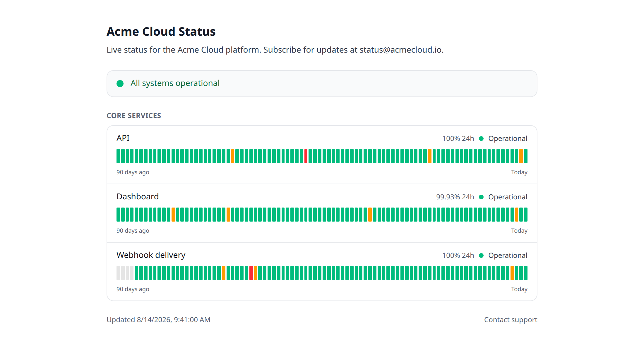Click the All systems operational text
The width and height of the screenshot is (644, 342).
click(175, 83)
